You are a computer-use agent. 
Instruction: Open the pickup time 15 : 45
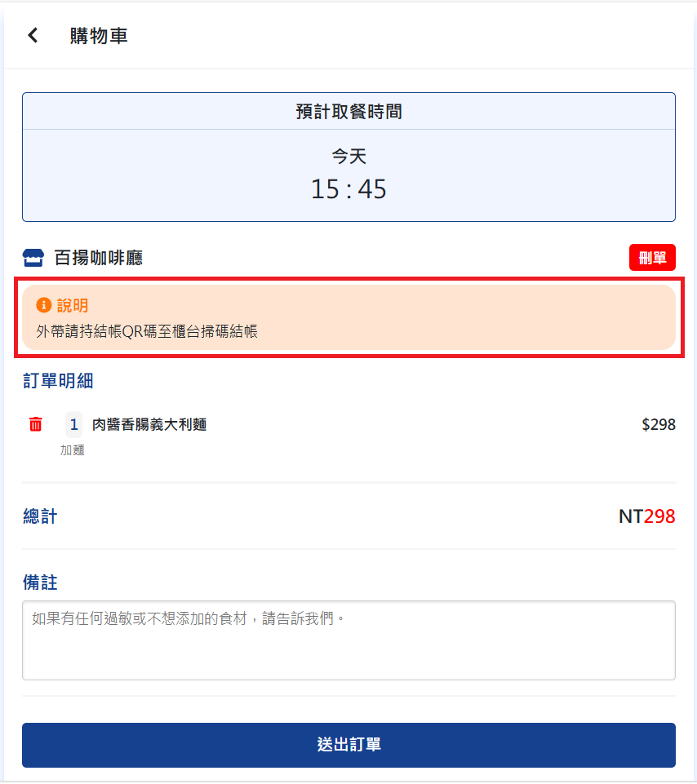pos(348,189)
